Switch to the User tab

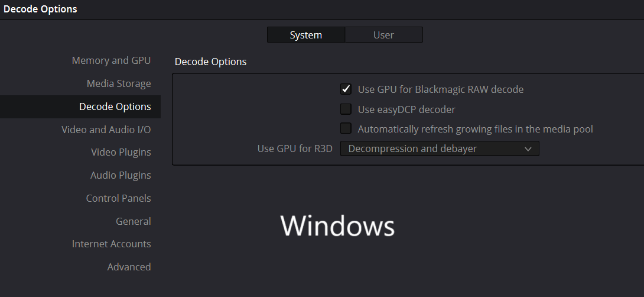point(383,35)
